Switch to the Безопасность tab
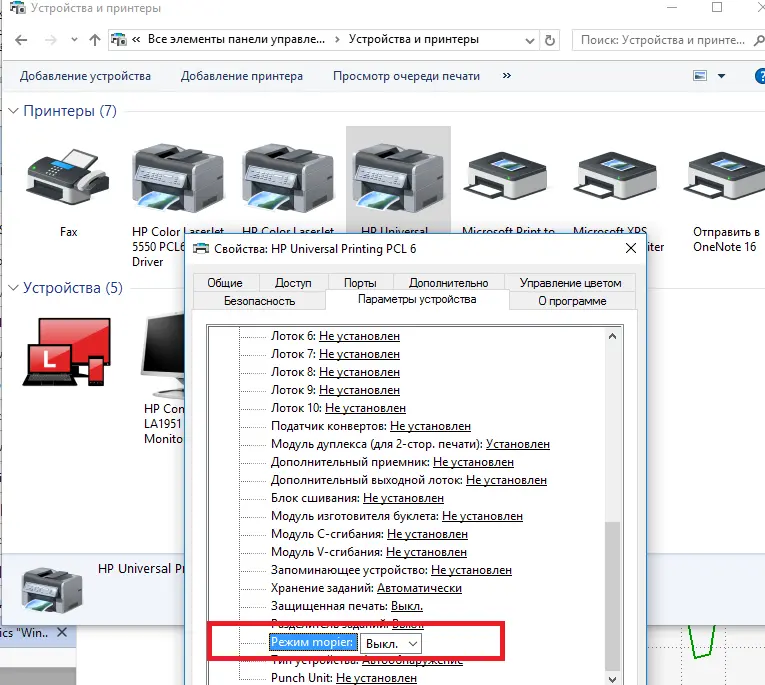Screen dimensions: 765x685 260,301
